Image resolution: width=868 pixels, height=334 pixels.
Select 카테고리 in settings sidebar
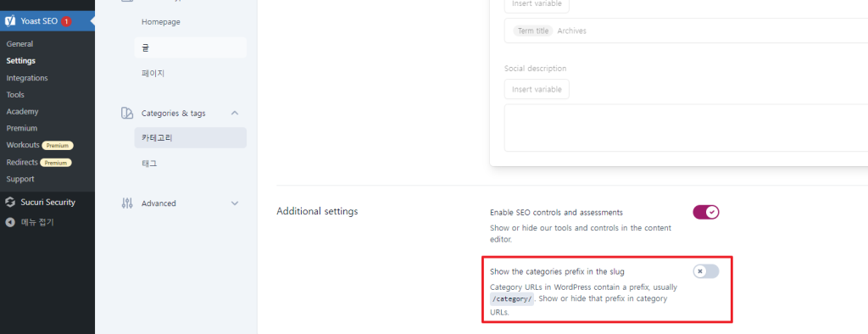point(191,138)
